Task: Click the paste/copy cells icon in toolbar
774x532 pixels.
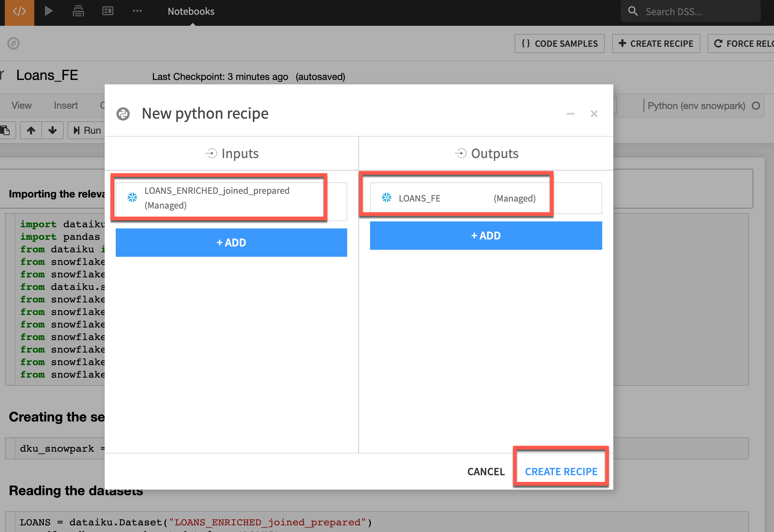Action: [6, 130]
